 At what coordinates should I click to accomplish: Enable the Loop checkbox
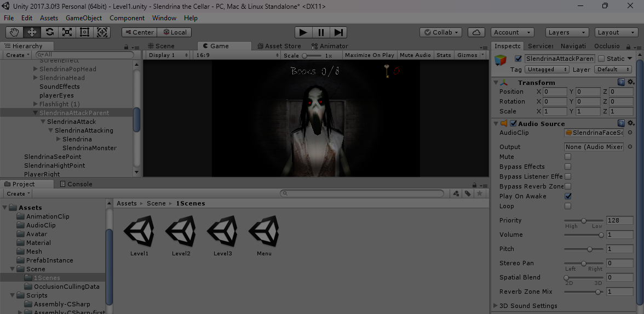click(568, 206)
